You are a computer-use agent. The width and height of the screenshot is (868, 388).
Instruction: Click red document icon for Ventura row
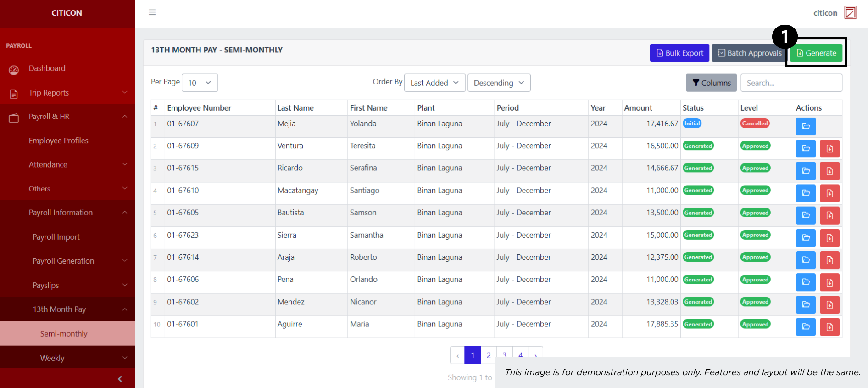[x=829, y=149]
